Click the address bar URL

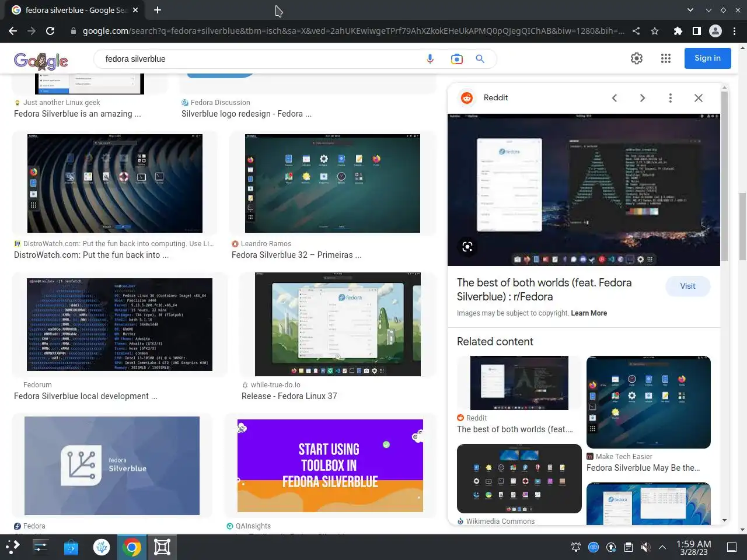click(353, 31)
